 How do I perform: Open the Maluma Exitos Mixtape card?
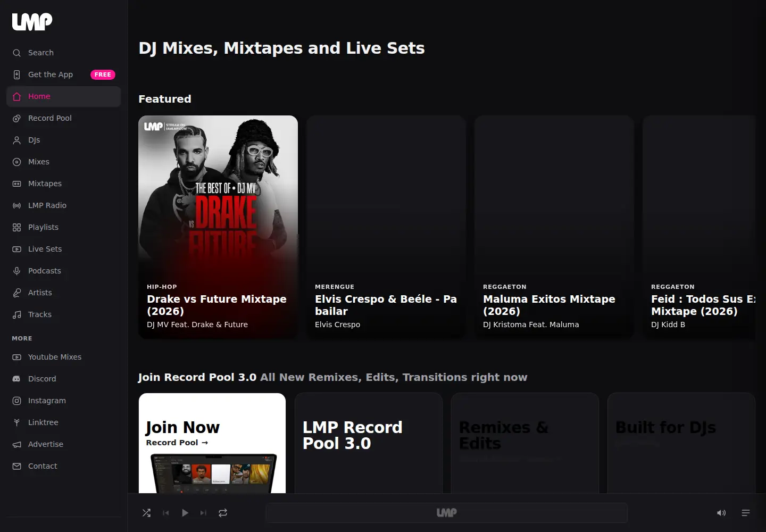click(554, 227)
